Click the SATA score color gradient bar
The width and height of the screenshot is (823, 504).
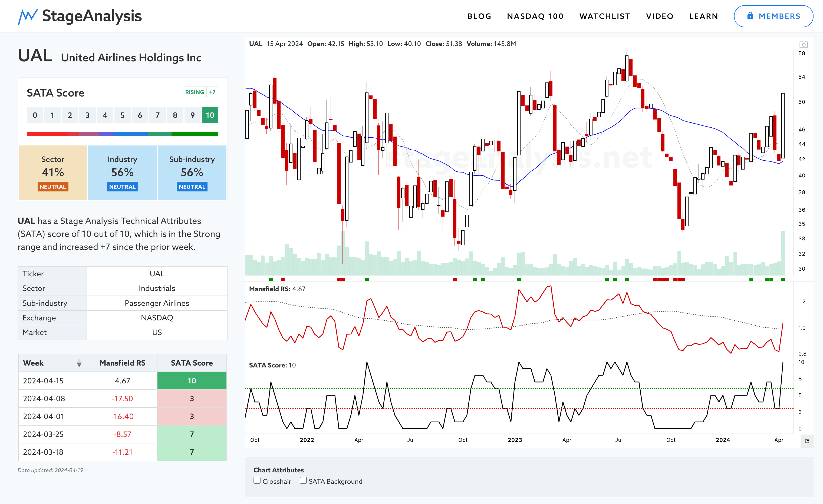click(122, 134)
